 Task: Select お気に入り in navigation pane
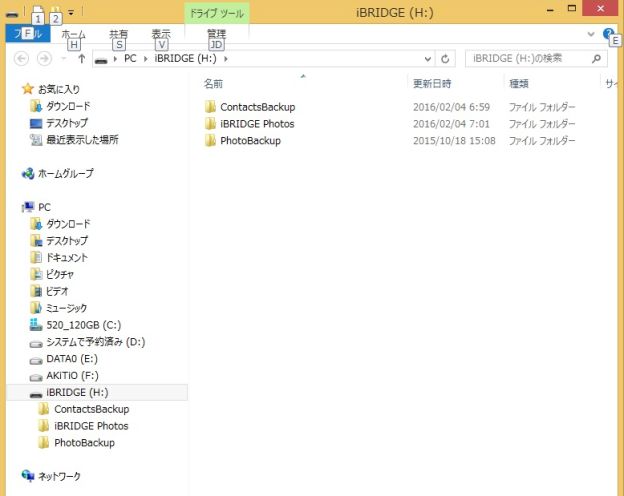coord(58,89)
